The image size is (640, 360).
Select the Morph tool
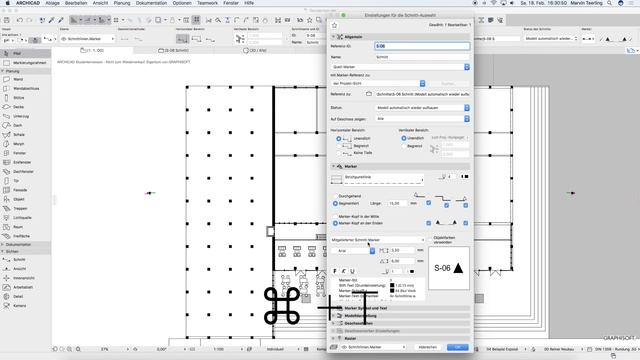(25, 144)
